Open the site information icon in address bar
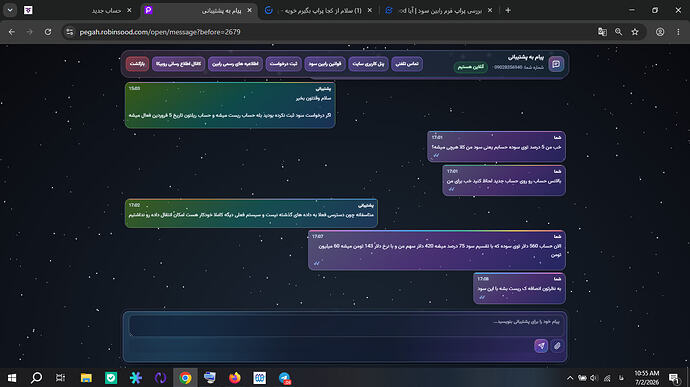Screen dimensions: 690x387 pos(70,32)
